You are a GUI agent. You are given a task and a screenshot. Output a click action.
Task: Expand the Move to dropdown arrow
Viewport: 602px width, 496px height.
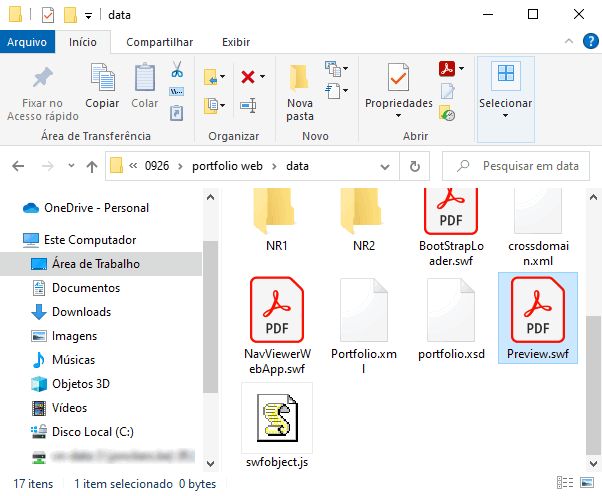pos(222,76)
